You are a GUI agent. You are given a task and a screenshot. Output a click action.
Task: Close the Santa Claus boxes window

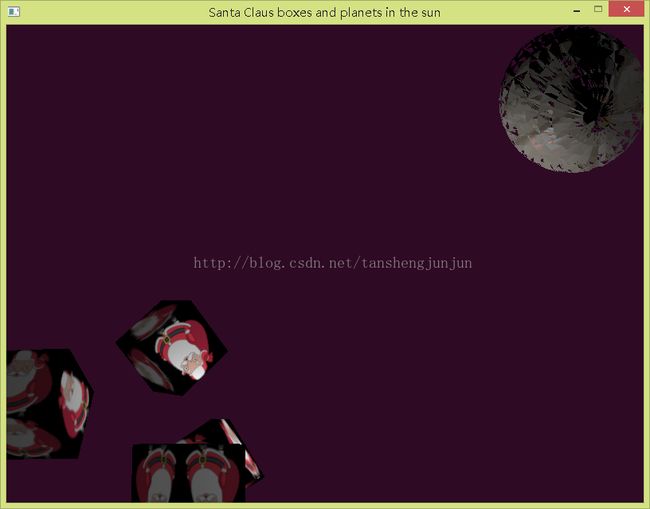[626, 9]
